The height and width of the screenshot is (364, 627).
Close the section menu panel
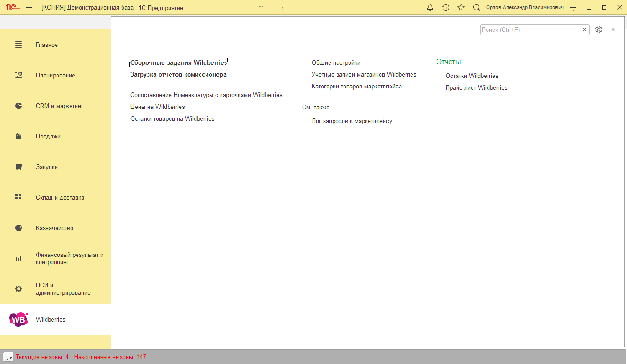(x=613, y=30)
